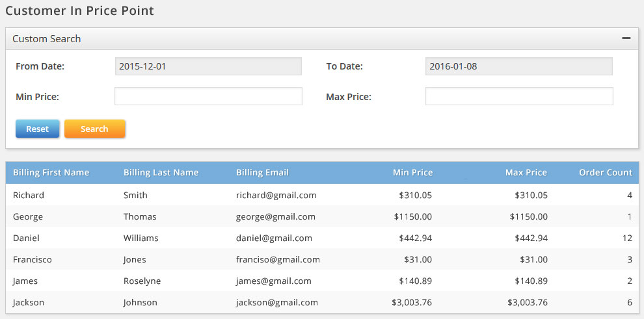This screenshot has height=319, width=644.
Task: Focus the Max Price input box
Action: pyautogui.click(x=518, y=97)
